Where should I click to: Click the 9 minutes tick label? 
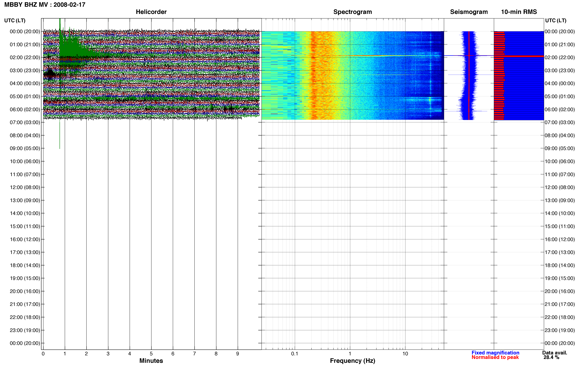[237, 354]
